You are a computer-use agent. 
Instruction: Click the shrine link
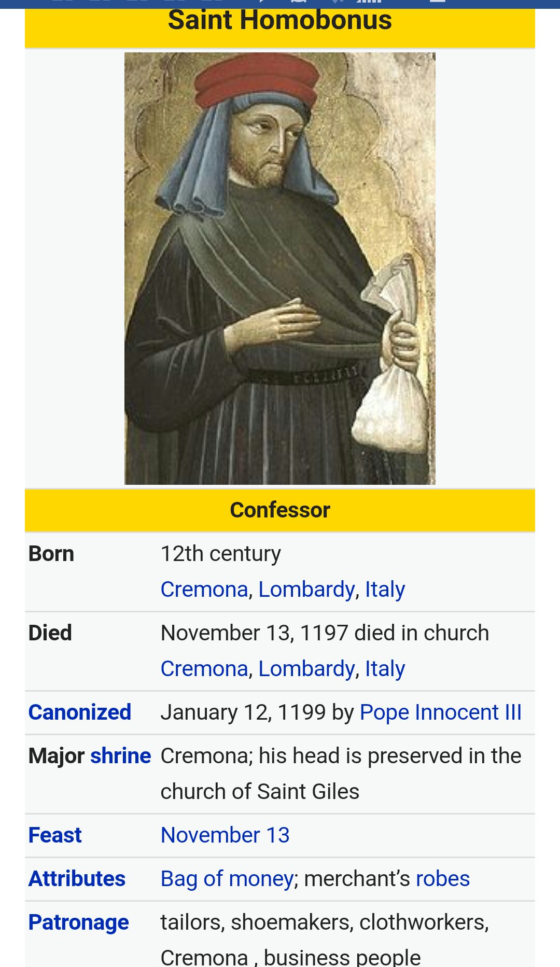pyautogui.click(x=120, y=756)
